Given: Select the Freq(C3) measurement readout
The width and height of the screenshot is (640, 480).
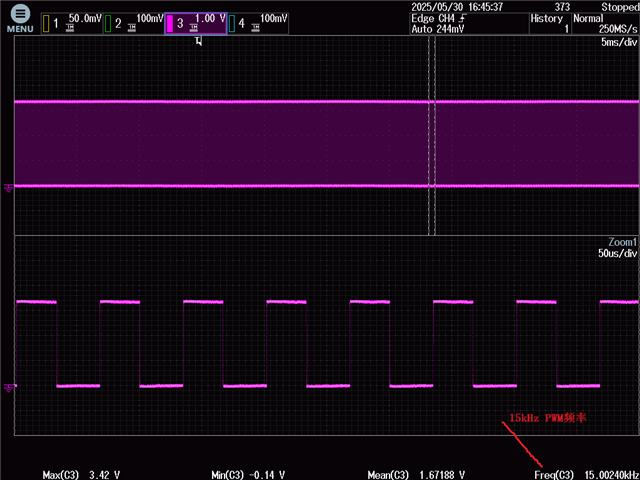Looking at the screenshot, I should point(581,474).
